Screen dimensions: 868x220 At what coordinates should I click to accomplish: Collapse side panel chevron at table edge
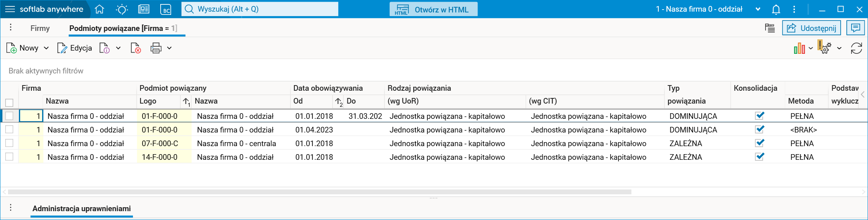point(863,95)
